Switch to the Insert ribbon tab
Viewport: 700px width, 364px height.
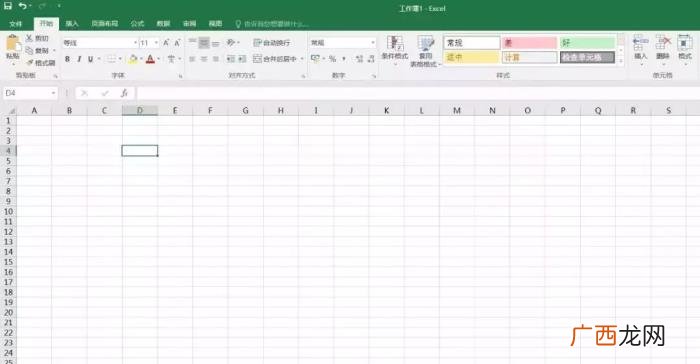[x=72, y=24]
